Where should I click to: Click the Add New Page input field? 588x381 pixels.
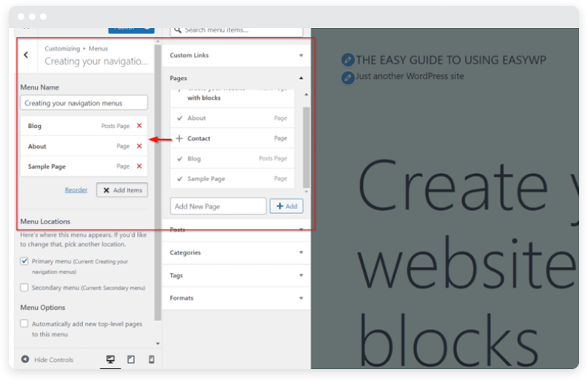point(218,206)
